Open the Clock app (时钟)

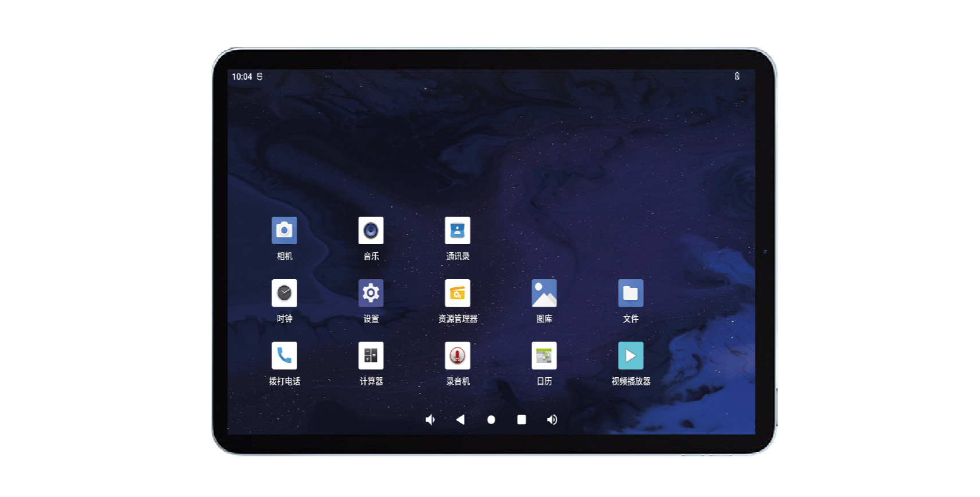284,293
